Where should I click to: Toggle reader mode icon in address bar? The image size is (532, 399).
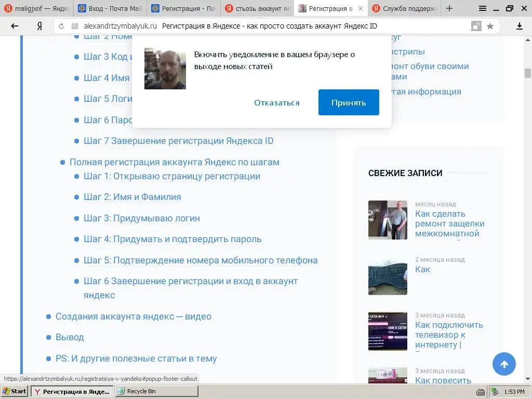[x=75, y=26]
